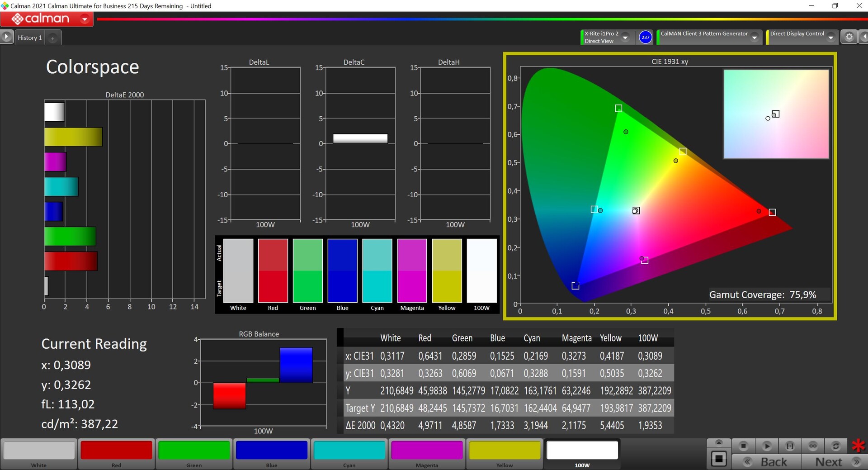
Task: Go to the Next workflow page
Action: (x=834, y=462)
